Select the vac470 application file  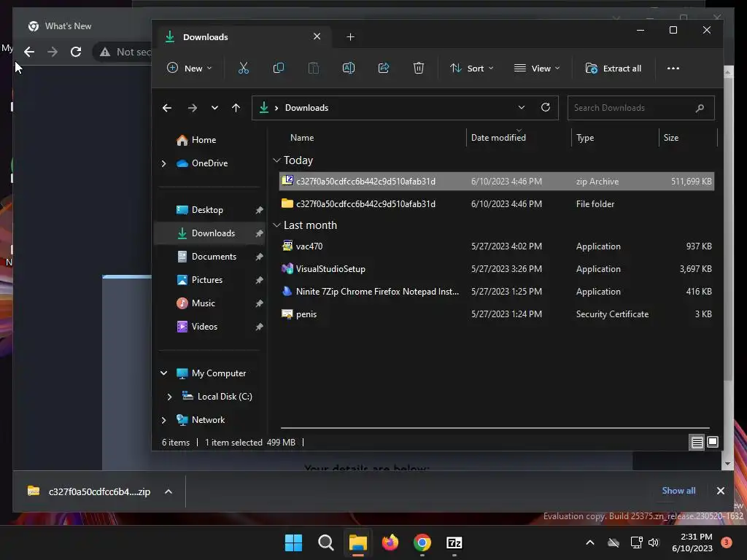tap(496, 246)
